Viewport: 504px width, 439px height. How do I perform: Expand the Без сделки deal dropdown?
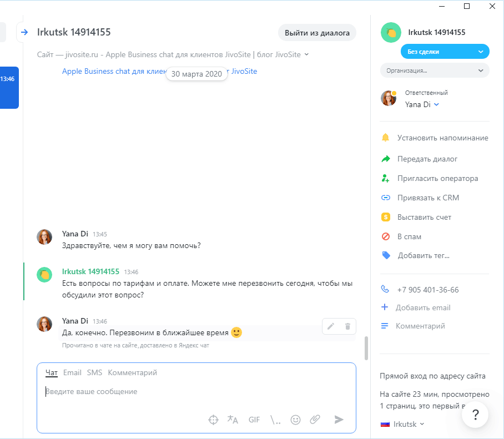[x=445, y=52]
